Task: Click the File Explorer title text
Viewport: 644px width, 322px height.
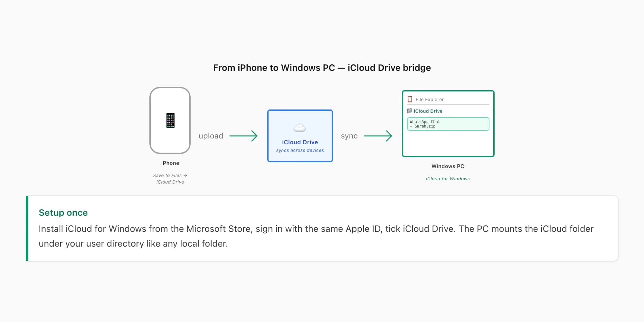Action: click(430, 99)
